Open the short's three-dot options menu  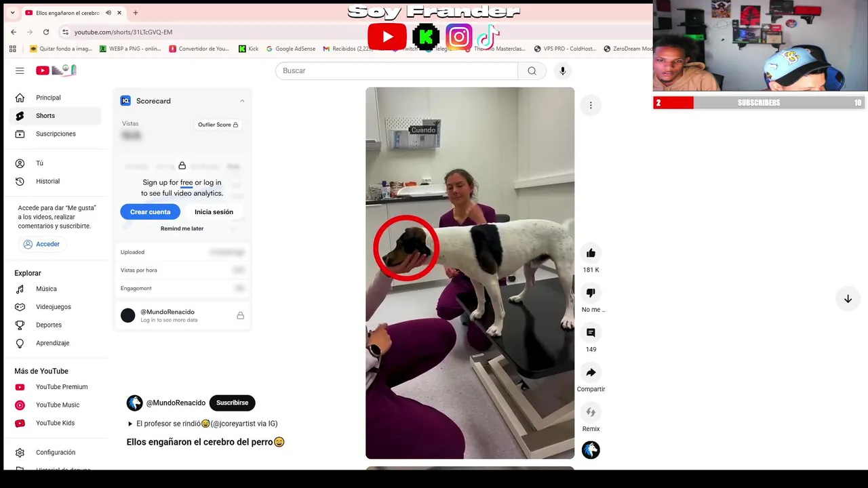(x=591, y=105)
